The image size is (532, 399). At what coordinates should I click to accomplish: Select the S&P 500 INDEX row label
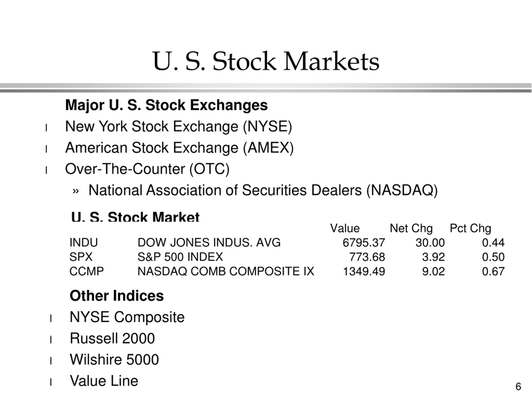point(180,257)
